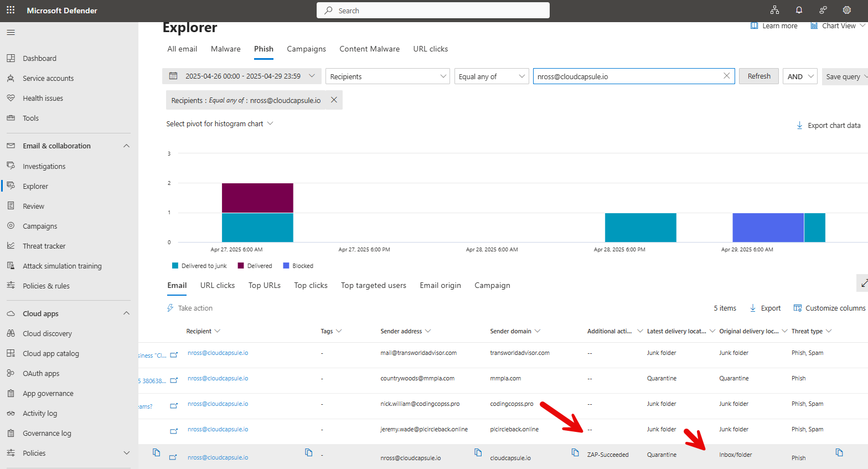The height and width of the screenshot is (469, 868).
Task: Open the Chart View dropdown
Action: click(x=838, y=25)
